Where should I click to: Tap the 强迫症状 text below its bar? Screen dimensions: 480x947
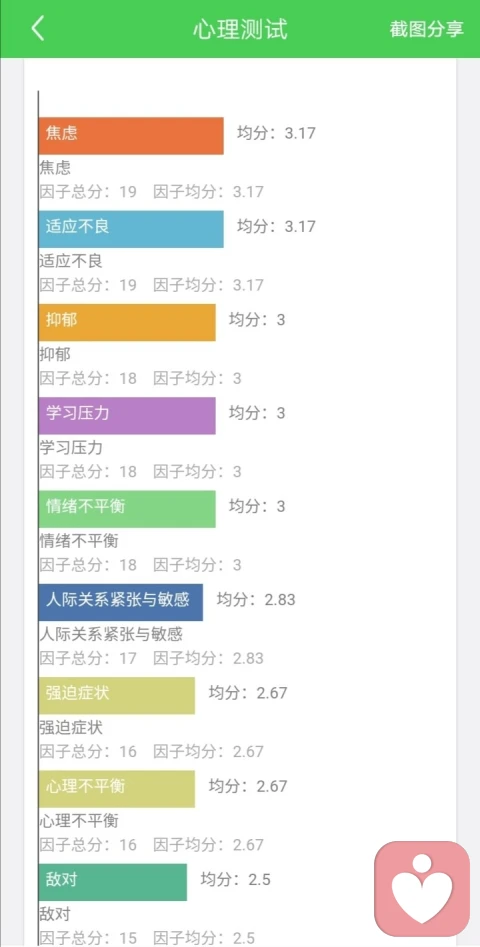pos(71,728)
